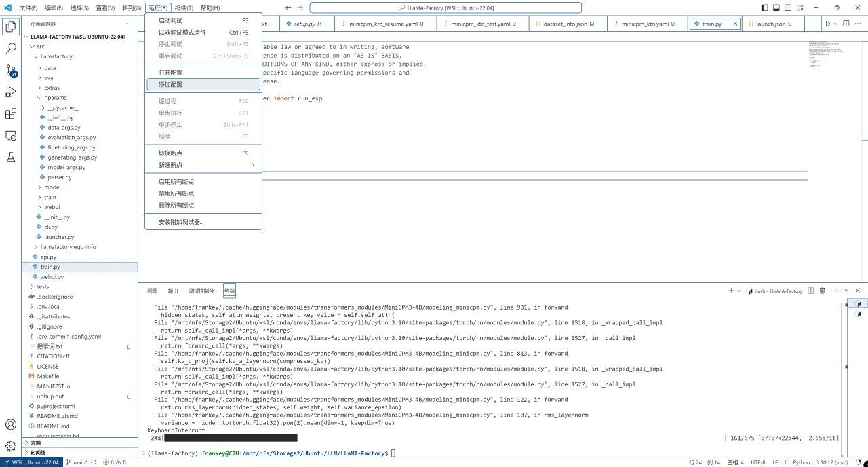Open the Extensions view icon

pos(10,114)
